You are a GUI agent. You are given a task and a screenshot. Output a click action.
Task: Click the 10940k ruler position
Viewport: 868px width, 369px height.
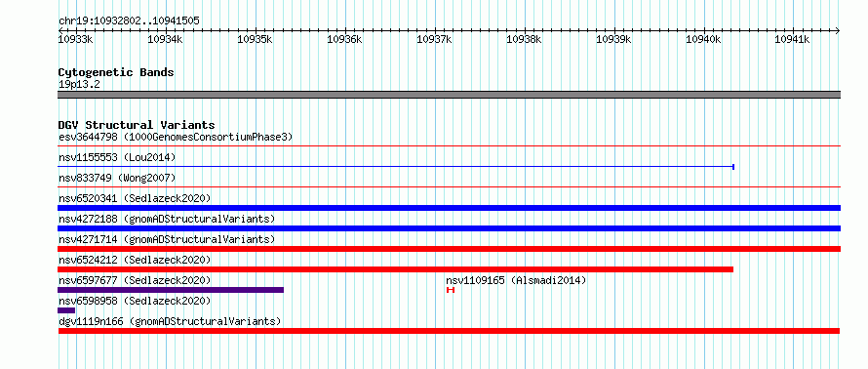pos(703,39)
